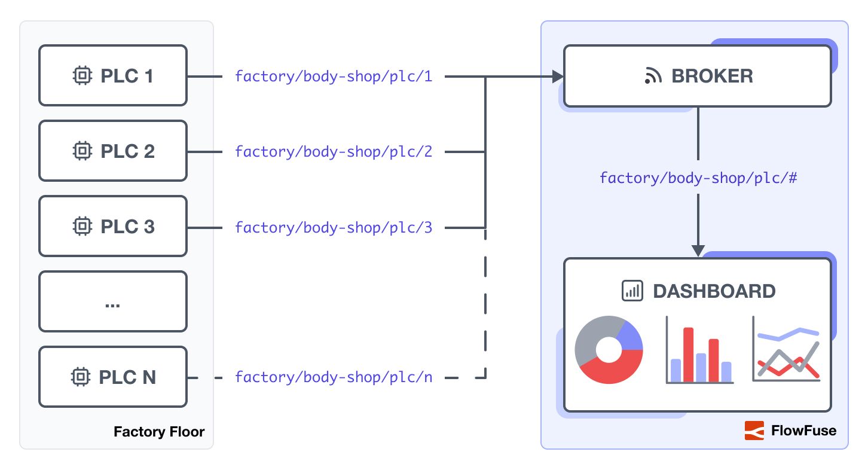
Task: Click the chip icon on PLC 3
Action: point(82,226)
